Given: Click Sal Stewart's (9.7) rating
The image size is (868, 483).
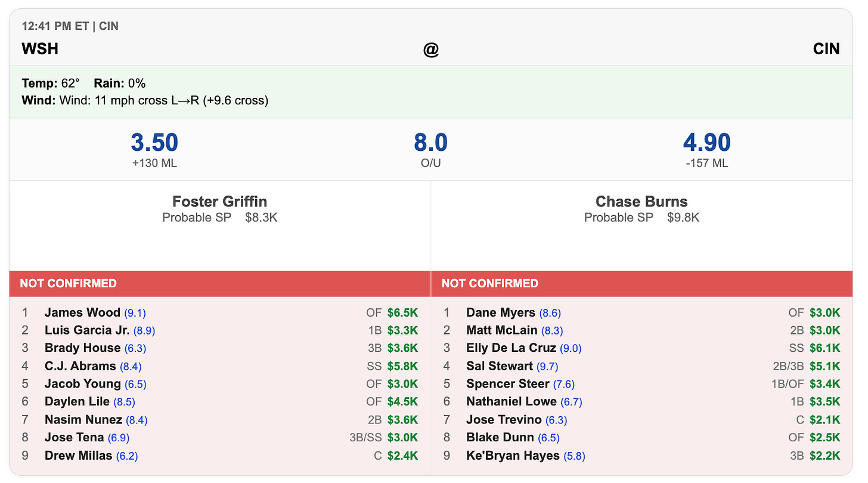Looking at the screenshot, I should point(547,367).
